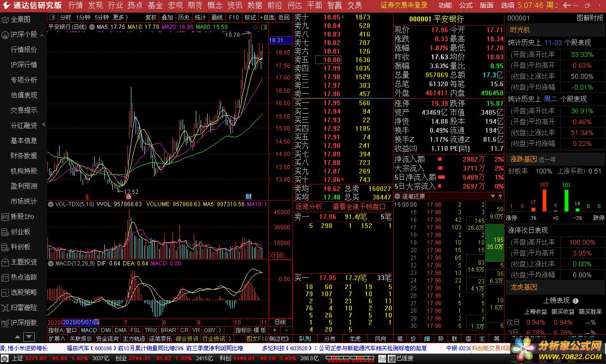Open the 热点 menu

tap(135, 5)
